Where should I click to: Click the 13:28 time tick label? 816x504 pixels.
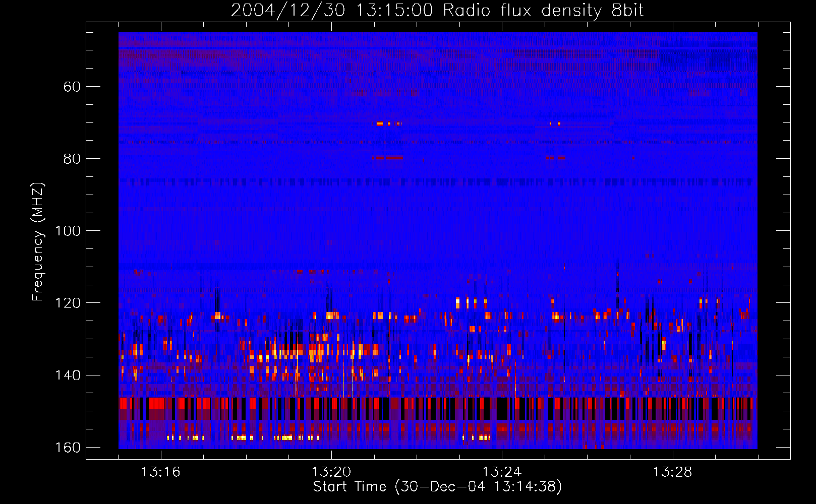pos(673,472)
